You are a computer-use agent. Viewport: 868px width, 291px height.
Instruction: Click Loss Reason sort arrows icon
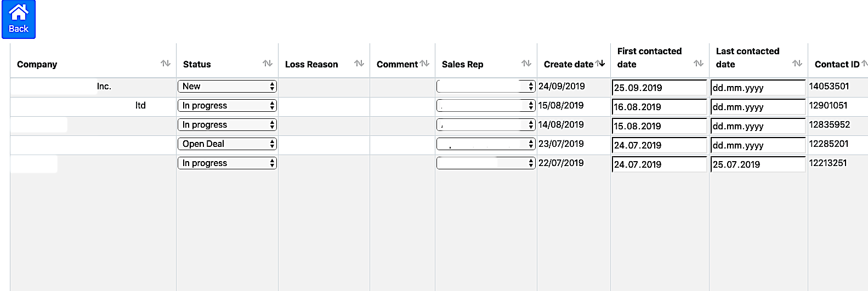tap(359, 64)
